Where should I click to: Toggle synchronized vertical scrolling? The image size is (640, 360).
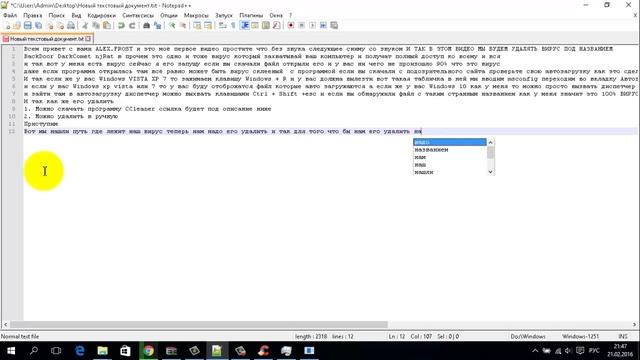pyautogui.click(x=197, y=26)
